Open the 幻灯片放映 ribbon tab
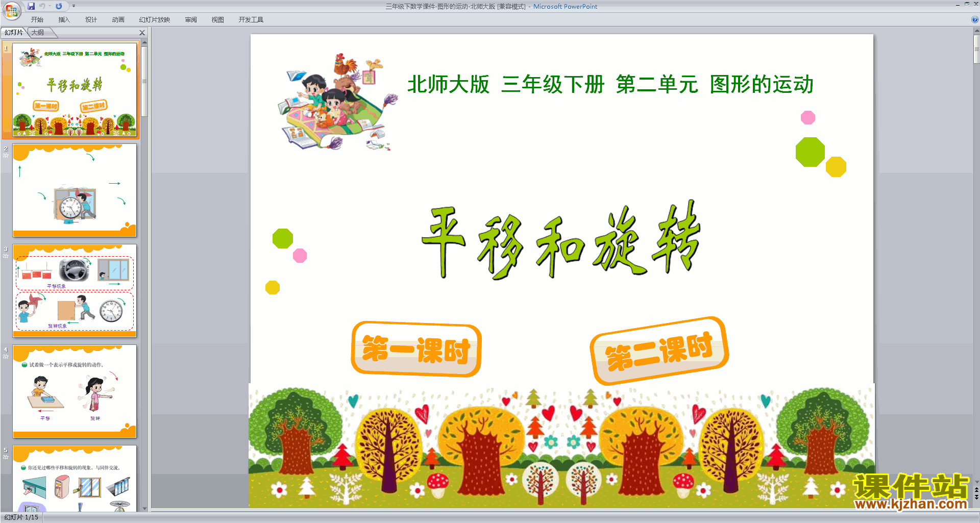This screenshot has height=523, width=980. point(155,20)
